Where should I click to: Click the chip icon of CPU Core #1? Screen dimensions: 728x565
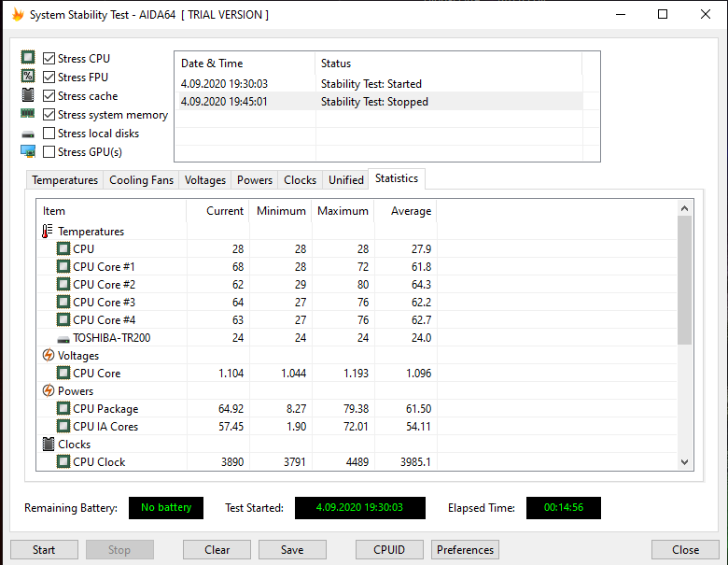pyautogui.click(x=63, y=267)
